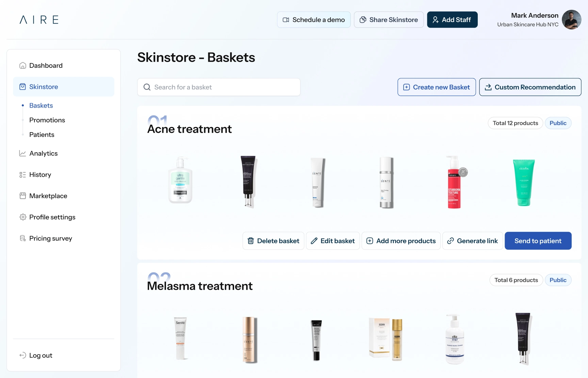
Task: Open Mark Anderson profile avatar
Action: (571, 20)
